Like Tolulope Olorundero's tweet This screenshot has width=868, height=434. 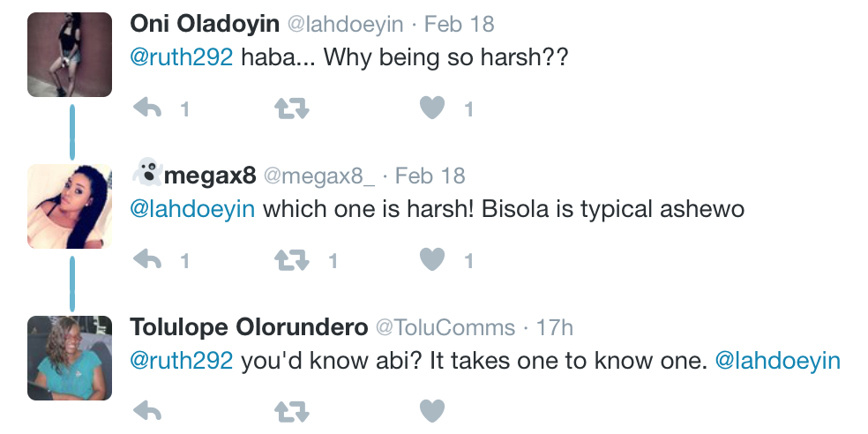pos(432,411)
